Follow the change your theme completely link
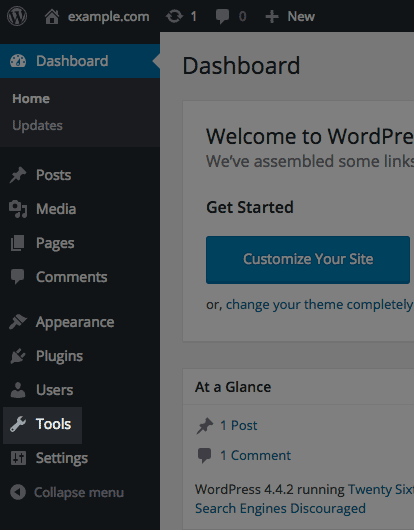 (x=319, y=305)
